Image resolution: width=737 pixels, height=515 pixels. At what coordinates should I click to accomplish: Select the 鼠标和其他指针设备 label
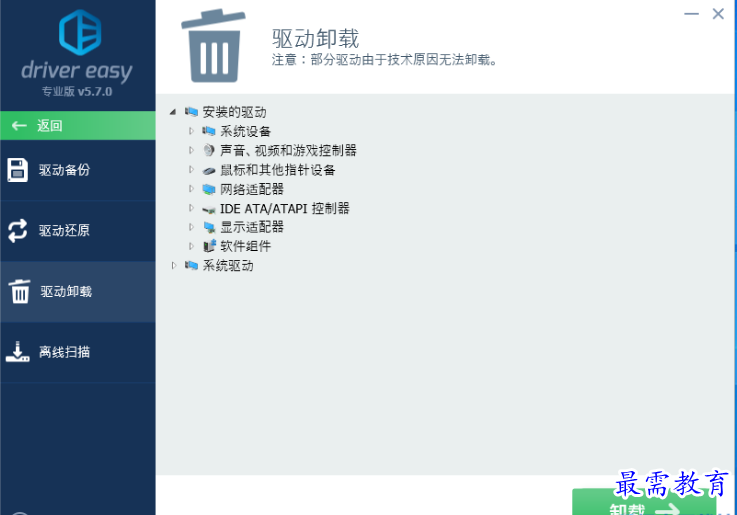(277, 170)
